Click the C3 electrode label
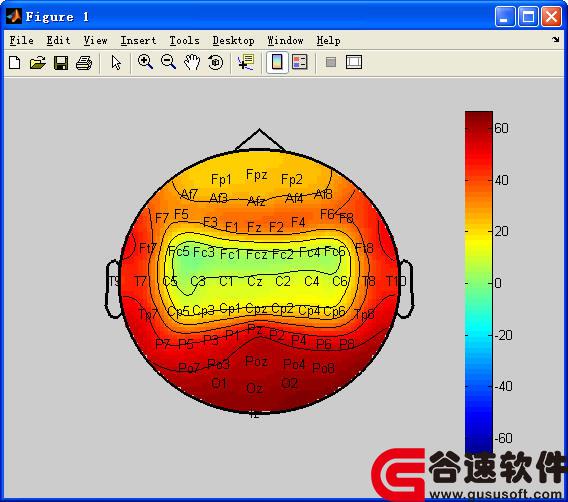 (x=198, y=281)
